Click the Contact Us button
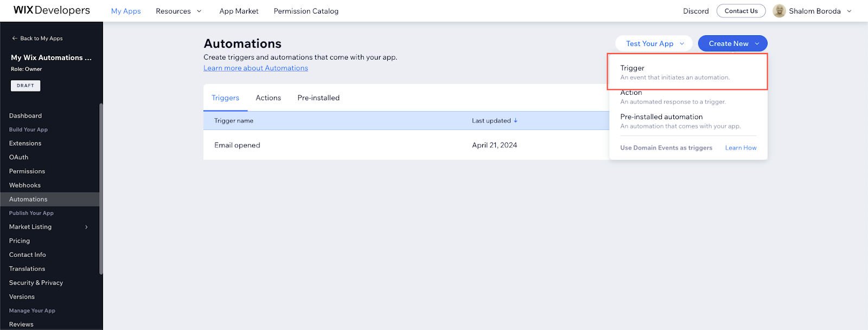The width and height of the screenshot is (868, 330). point(741,11)
